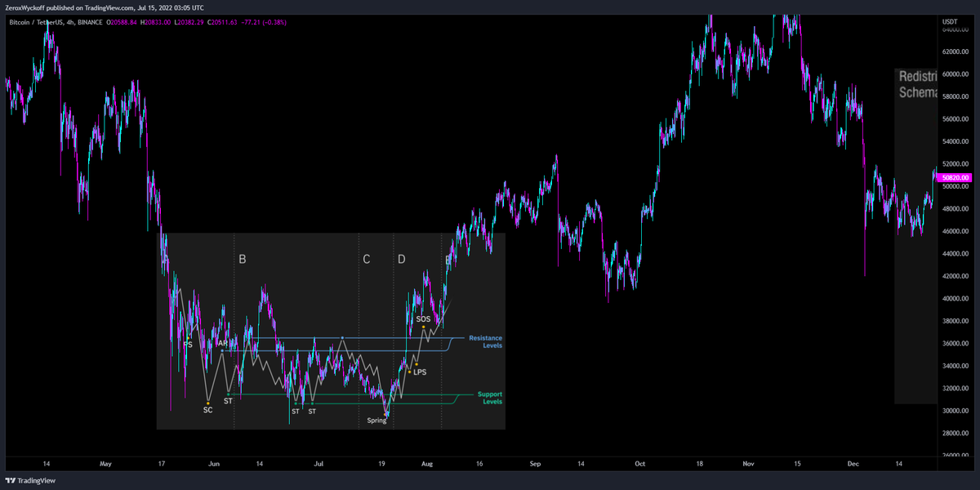Click the Resistance Levels label
This screenshot has height=490, width=980.
pos(485,341)
